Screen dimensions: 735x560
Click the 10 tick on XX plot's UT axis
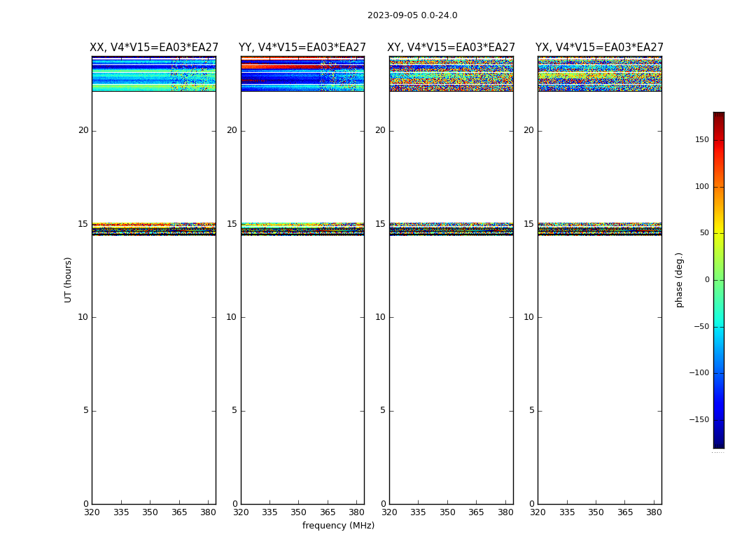tap(83, 317)
